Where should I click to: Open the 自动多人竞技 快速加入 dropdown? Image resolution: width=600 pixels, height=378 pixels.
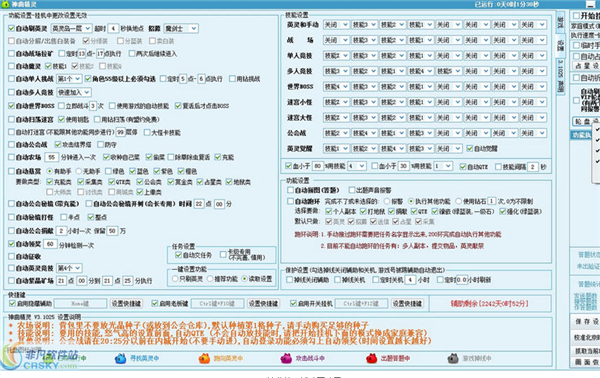(74, 92)
